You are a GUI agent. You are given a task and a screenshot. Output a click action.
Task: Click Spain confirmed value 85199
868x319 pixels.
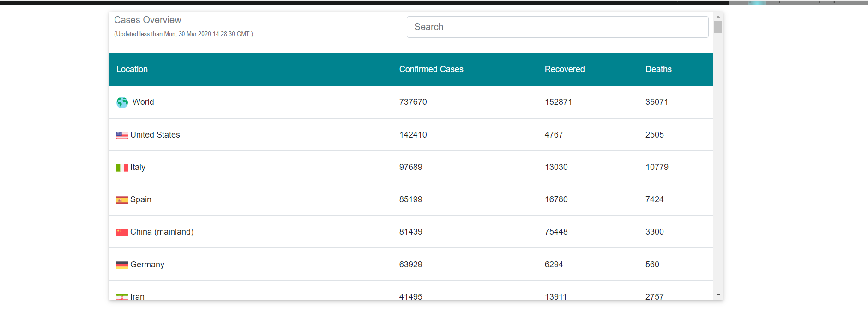tap(411, 199)
